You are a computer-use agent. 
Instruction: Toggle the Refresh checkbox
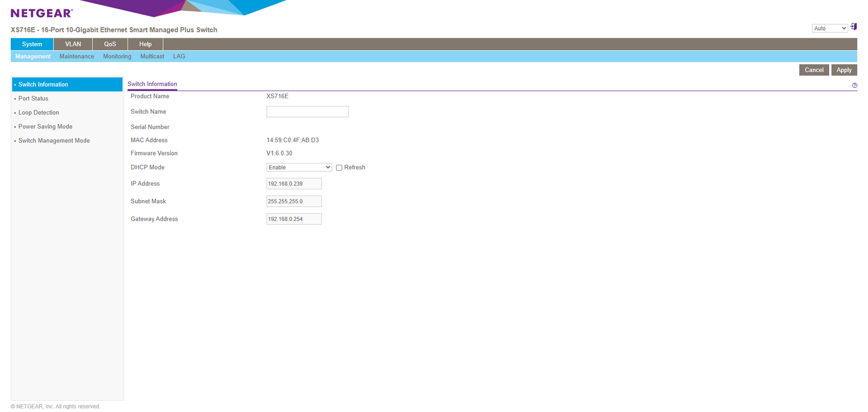coord(339,168)
